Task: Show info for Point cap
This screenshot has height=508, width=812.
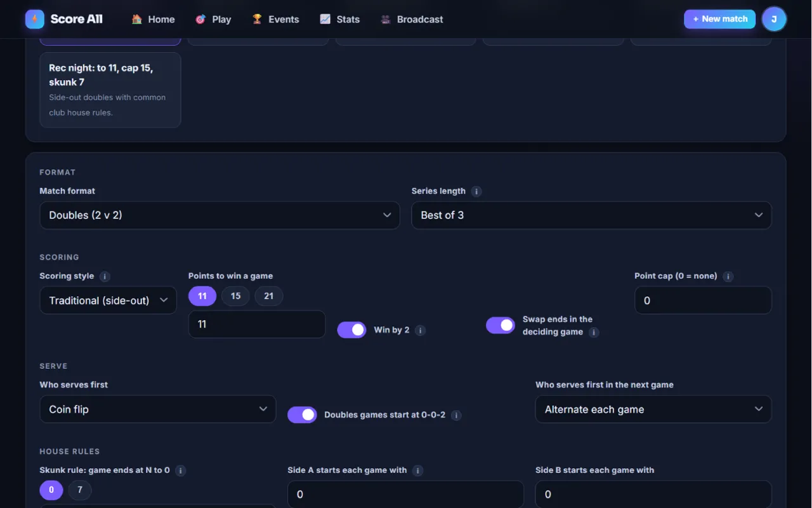Action: click(x=728, y=276)
